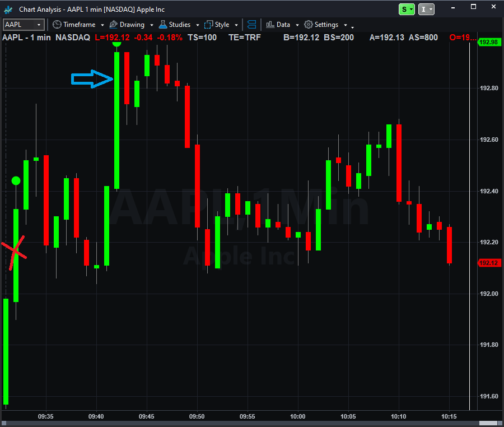Click the scrollbar left end handle
This screenshot has height=427, width=504.
pyautogui.click(x=4, y=423)
